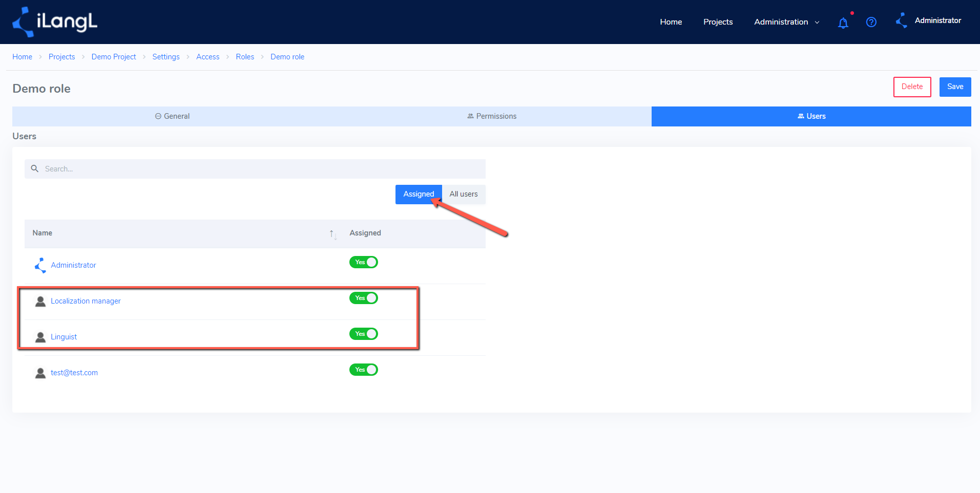Go to Access breadcrumb
This screenshot has width=980, height=493.
(x=207, y=57)
